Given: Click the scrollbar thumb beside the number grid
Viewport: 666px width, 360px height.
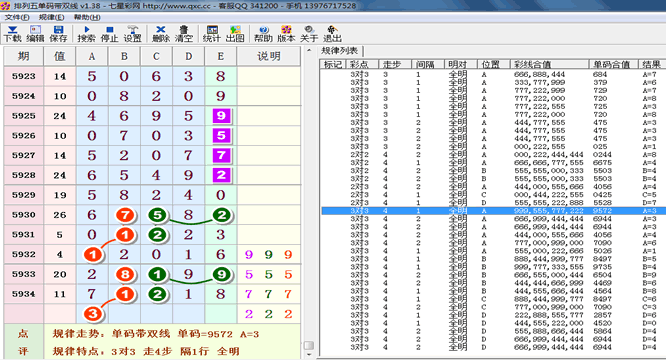Looking at the screenshot, I should click(x=309, y=345).
